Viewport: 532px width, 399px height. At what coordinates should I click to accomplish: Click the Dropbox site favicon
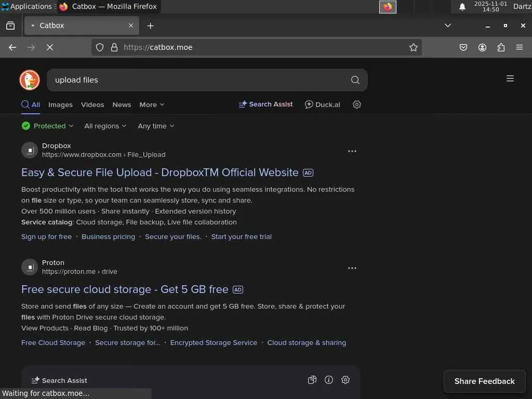coord(30,150)
